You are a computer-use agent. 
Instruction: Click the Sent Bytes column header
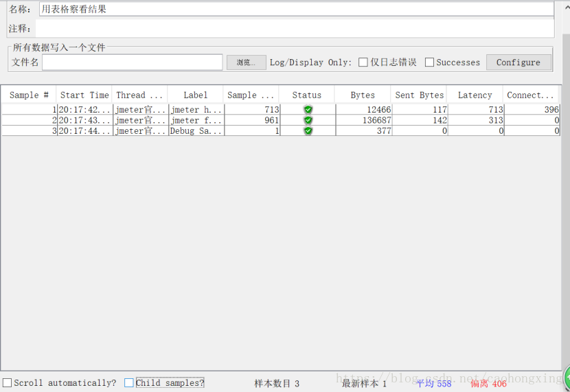pyautogui.click(x=419, y=95)
